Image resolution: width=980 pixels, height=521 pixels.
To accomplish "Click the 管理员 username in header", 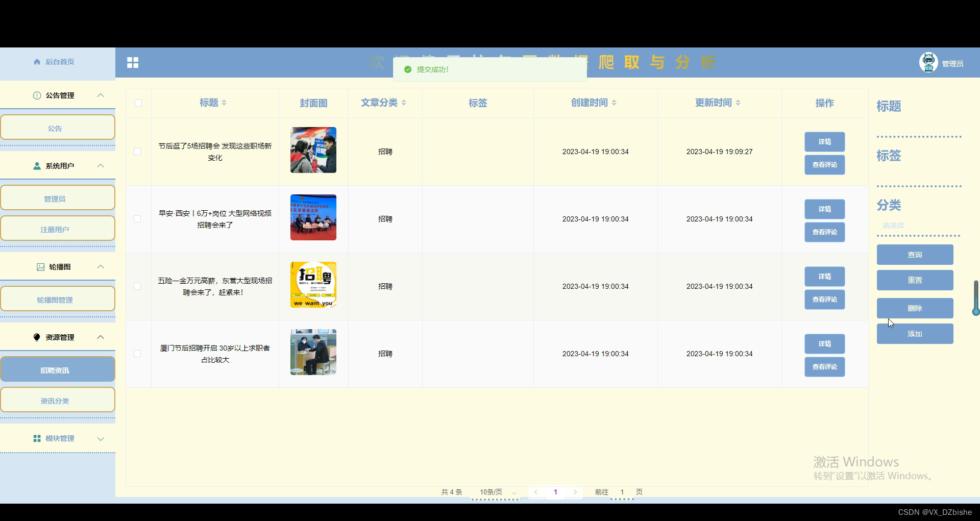I will click(x=952, y=64).
